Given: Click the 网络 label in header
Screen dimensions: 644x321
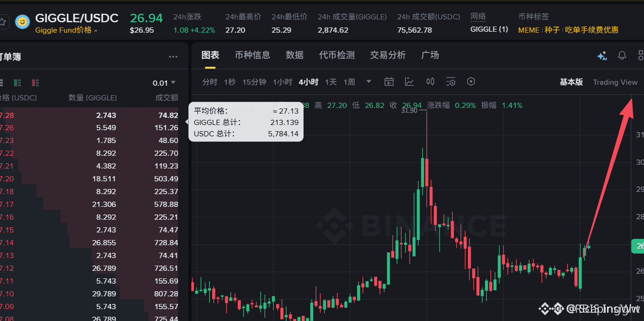Looking at the screenshot, I should click(x=478, y=17).
